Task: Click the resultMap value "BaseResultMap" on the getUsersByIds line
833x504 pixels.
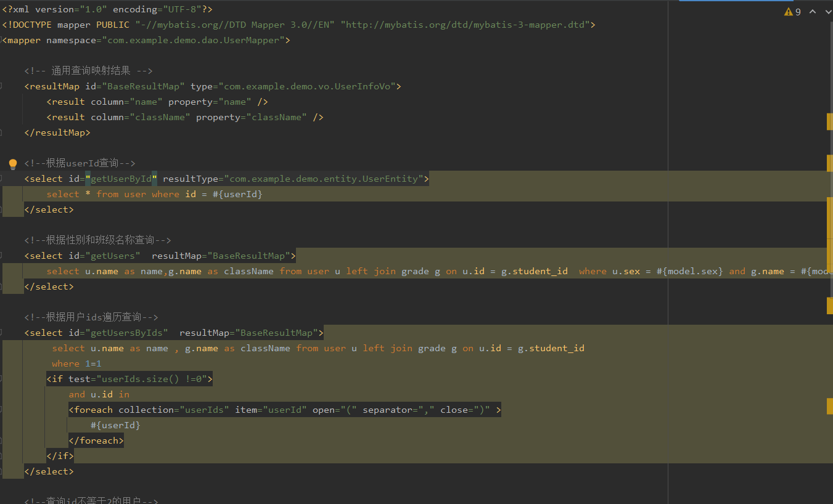Action: [277, 333]
